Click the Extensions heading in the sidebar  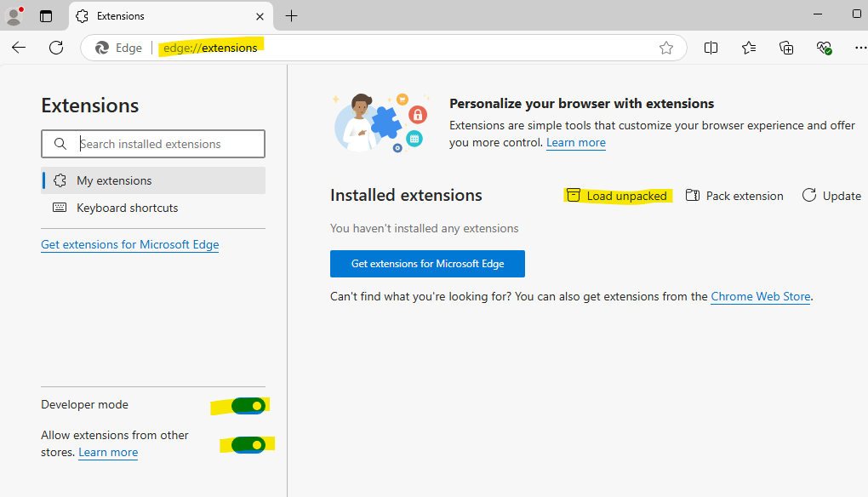(x=89, y=106)
